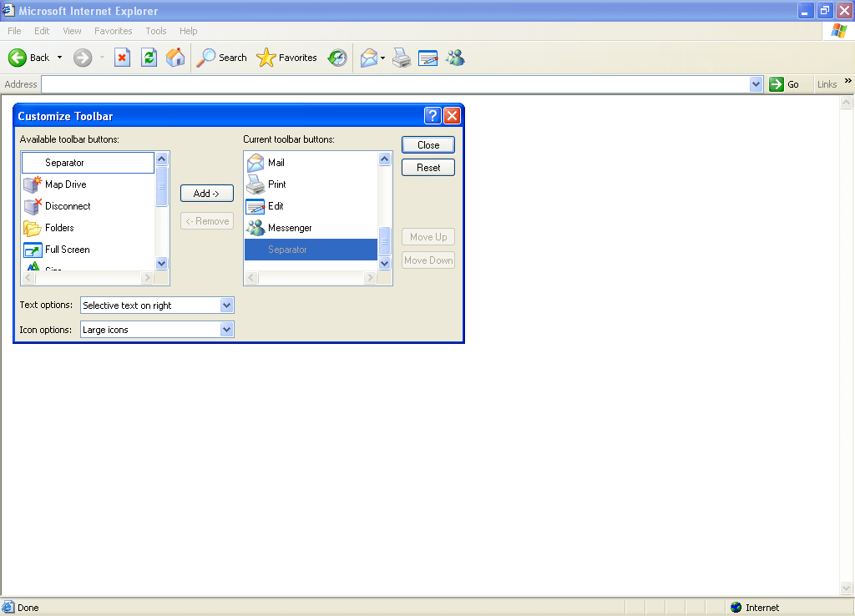Viewport: 855px width, 616px height.
Task: Open the Home page icon
Action: point(175,58)
